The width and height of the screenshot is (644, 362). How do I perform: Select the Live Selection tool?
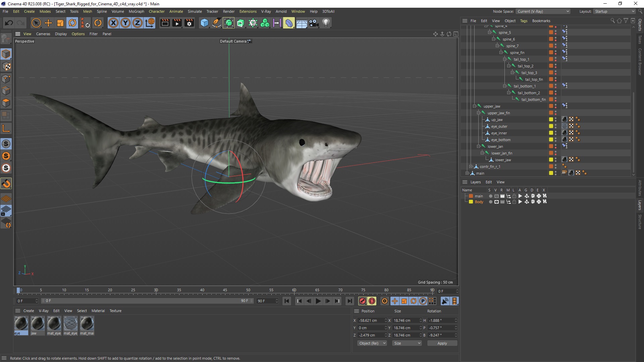36,23
